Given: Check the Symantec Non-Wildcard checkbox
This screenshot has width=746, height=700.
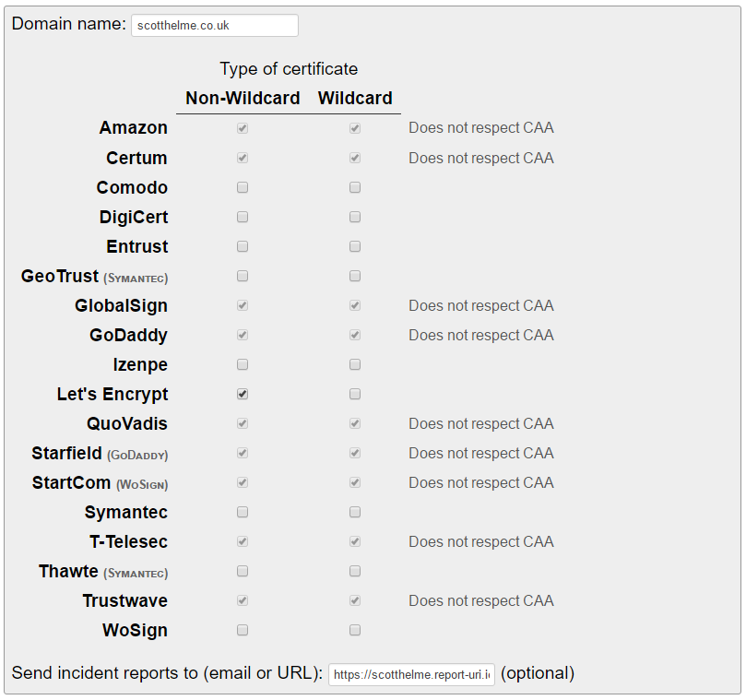Looking at the screenshot, I should click(243, 512).
